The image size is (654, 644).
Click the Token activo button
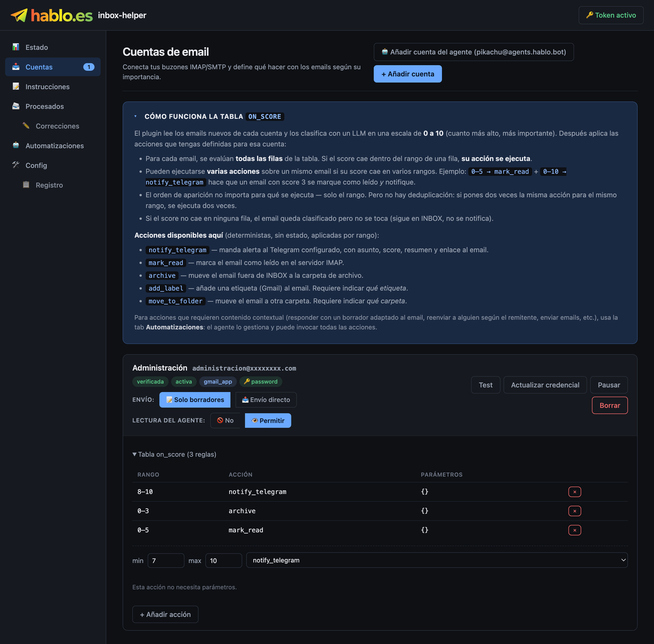pos(611,15)
